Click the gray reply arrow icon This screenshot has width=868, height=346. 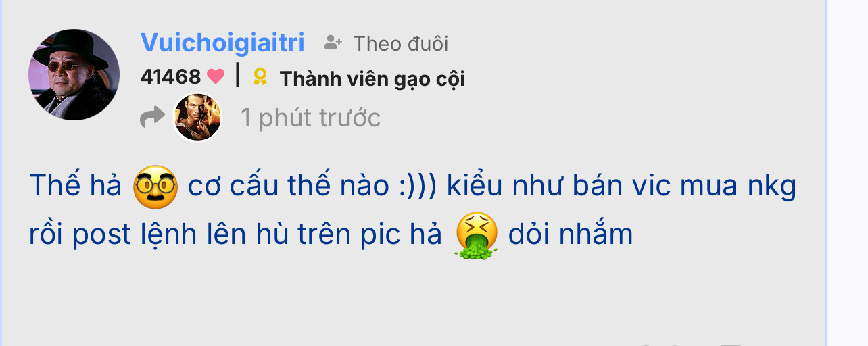152,118
